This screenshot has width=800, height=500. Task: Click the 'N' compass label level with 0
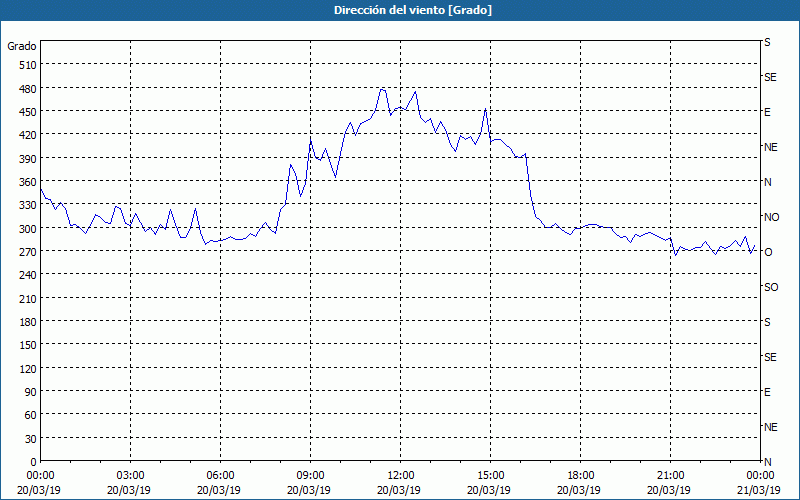[767, 462]
